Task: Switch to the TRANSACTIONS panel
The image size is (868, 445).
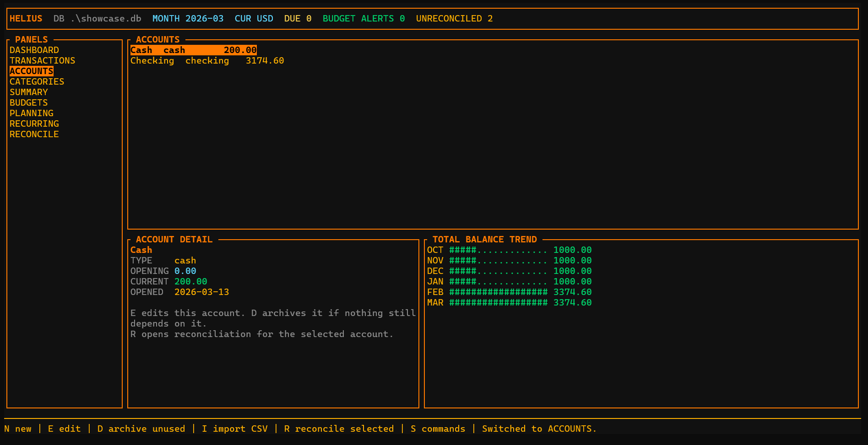Action: (x=43, y=60)
